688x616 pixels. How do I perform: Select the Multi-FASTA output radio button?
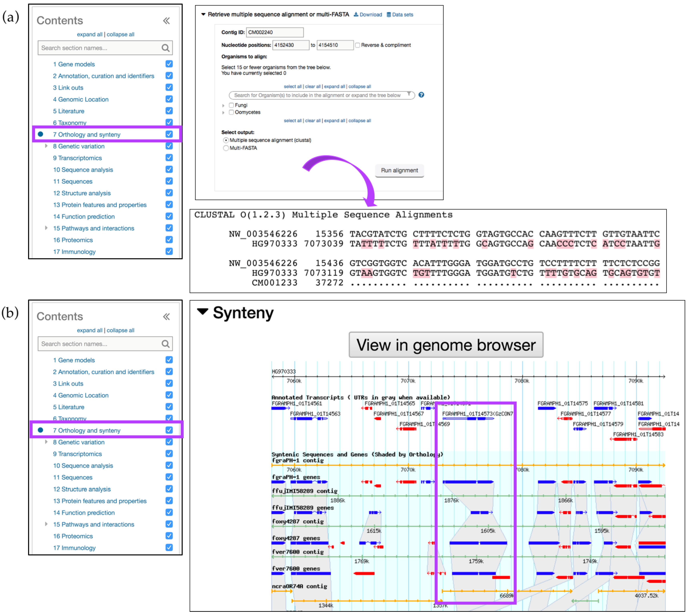point(226,148)
